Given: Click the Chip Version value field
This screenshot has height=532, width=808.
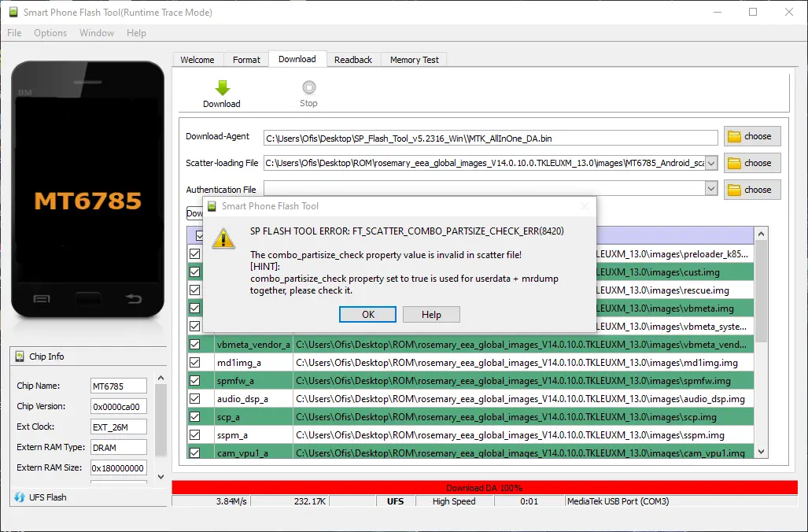Looking at the screenshot, I should [x=119, y=406].
